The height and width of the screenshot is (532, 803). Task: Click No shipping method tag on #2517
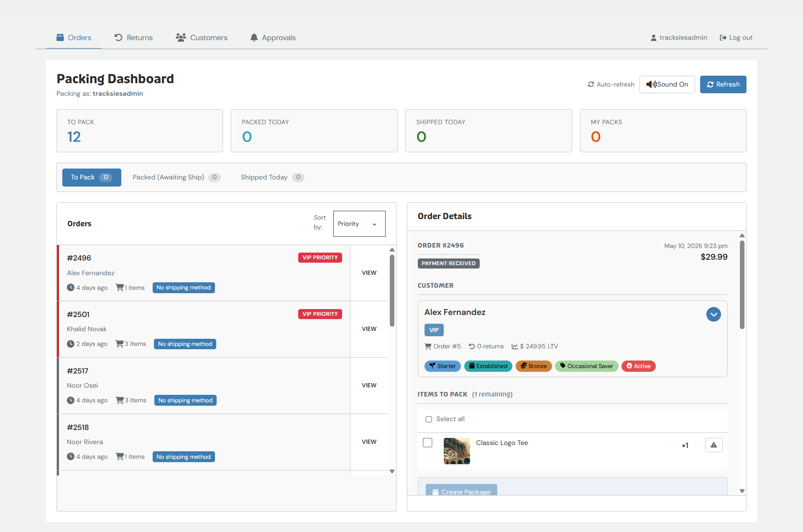(185, 400)
